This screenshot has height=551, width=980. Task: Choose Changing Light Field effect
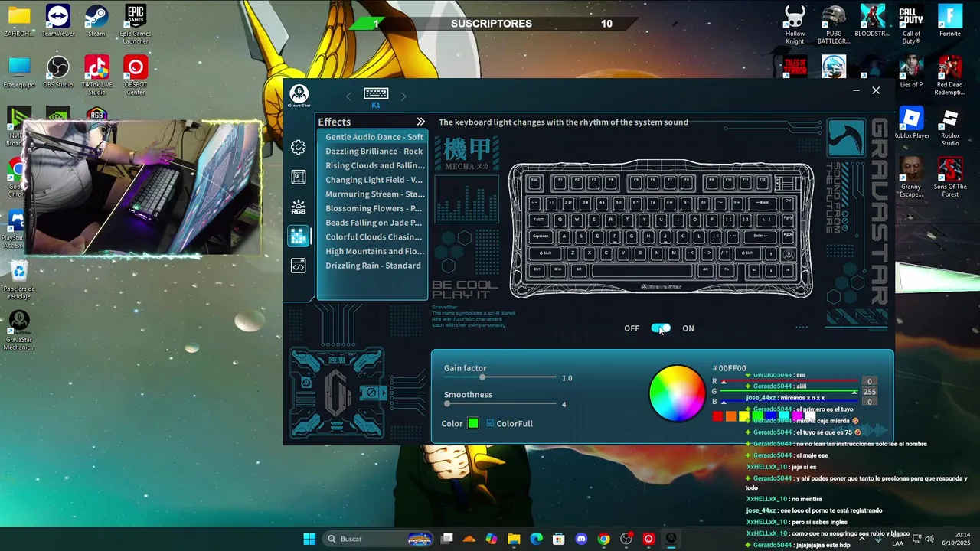374,180
